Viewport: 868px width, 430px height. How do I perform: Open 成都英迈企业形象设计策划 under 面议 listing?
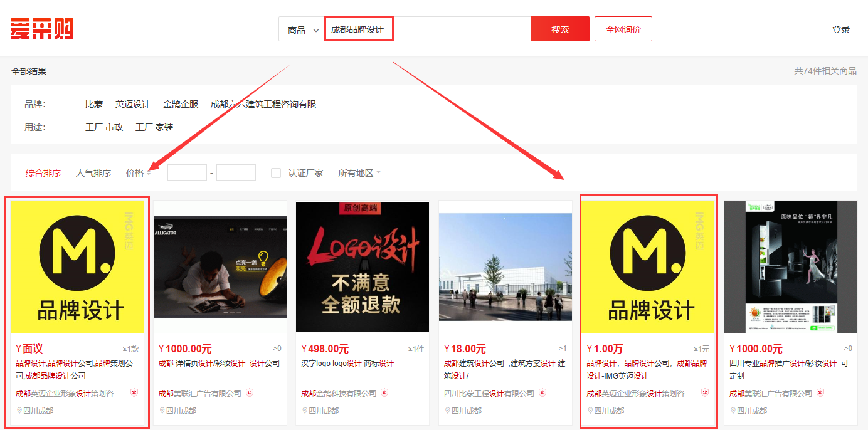pyautogui.click(x=68, y=394)
